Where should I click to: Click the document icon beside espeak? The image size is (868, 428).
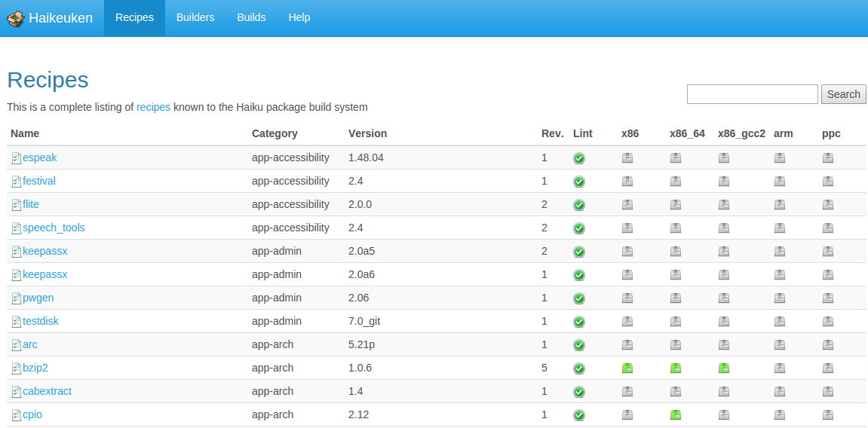[x=17, y=159]
